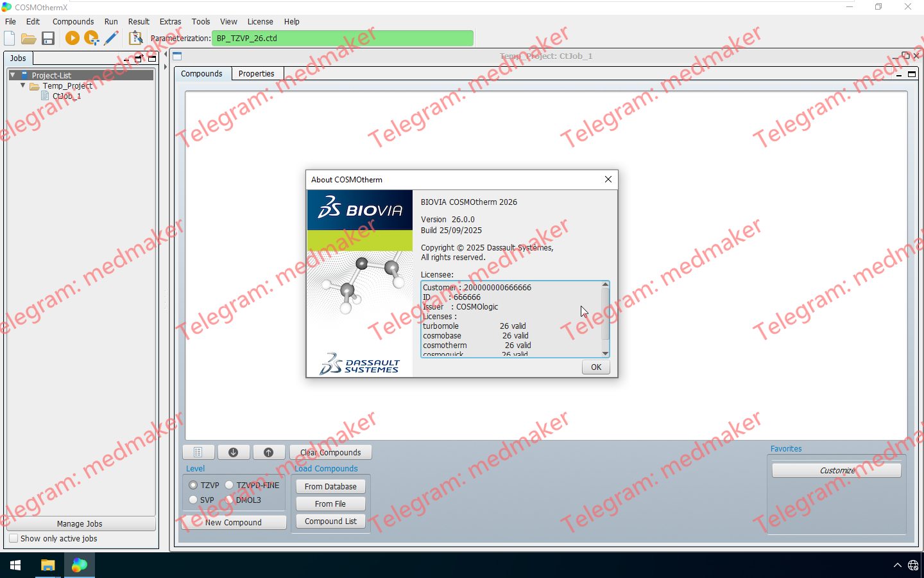Click the CtJob_1 document icon
Image resolution: width=924 pixels, height=578 pixels.
click(45, 96)
